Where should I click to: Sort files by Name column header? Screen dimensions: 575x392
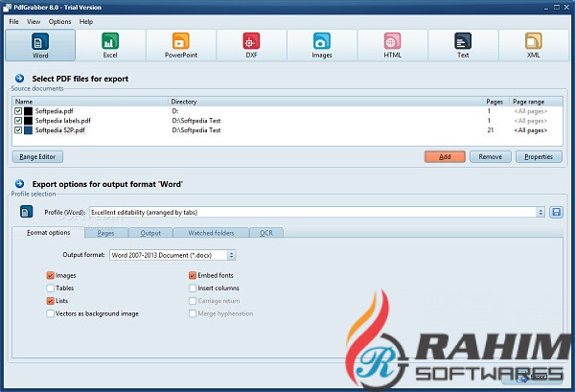[90, 102]
